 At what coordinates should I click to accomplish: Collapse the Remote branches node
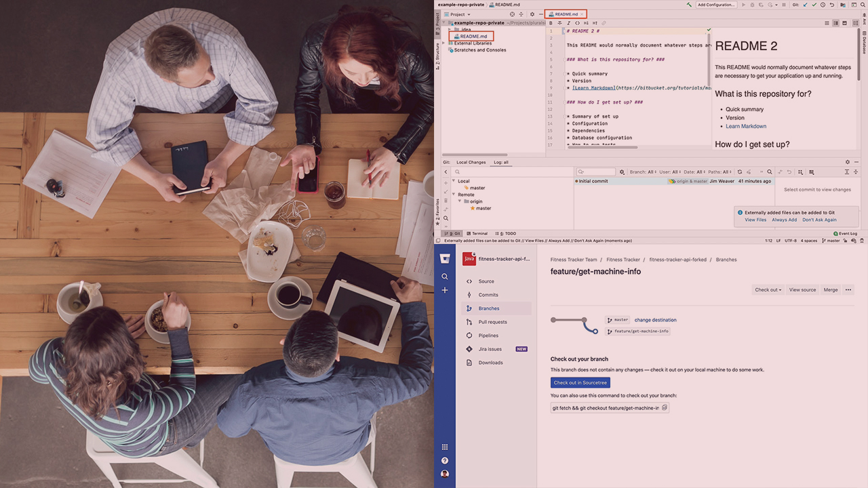click(x=454, y=195)
